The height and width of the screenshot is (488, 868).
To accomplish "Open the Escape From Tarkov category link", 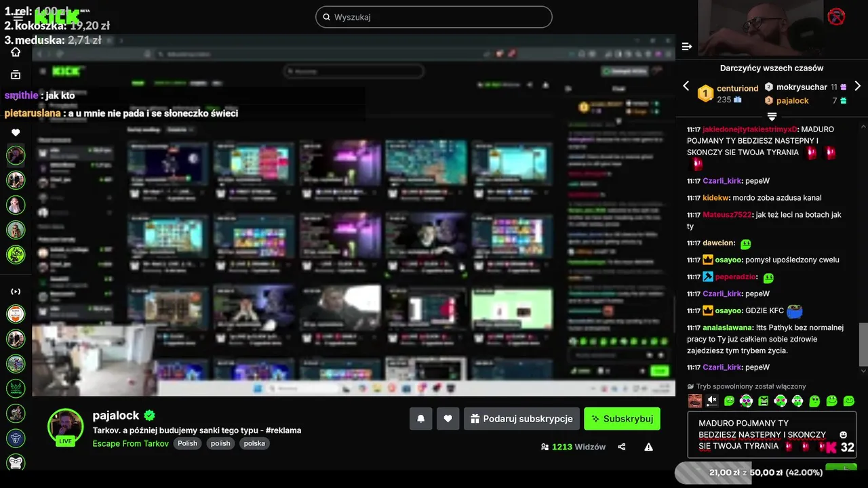I will [x=131, y=443].
